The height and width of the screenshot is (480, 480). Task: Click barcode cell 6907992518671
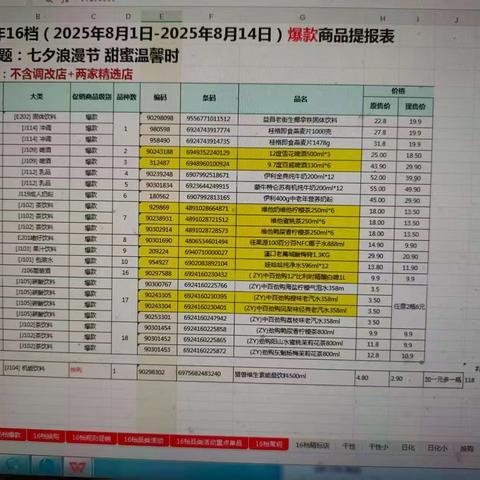(208, 175)
